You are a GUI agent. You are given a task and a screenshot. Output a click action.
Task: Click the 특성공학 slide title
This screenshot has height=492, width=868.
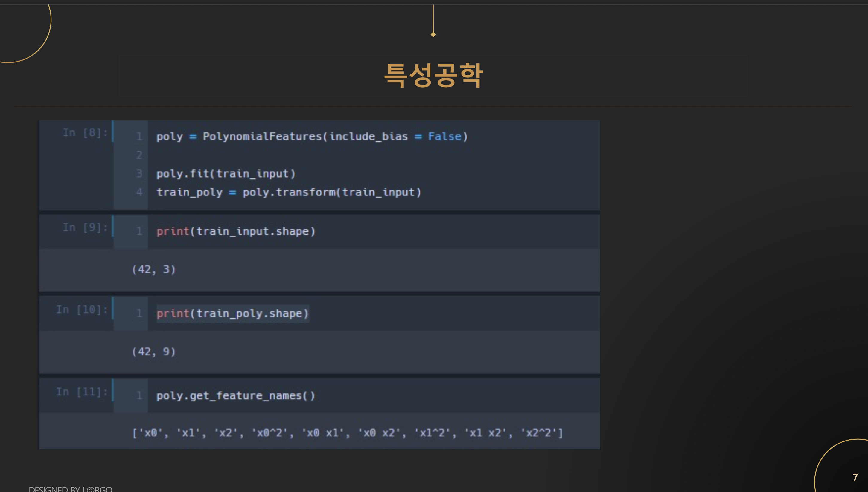coord(434,76)
